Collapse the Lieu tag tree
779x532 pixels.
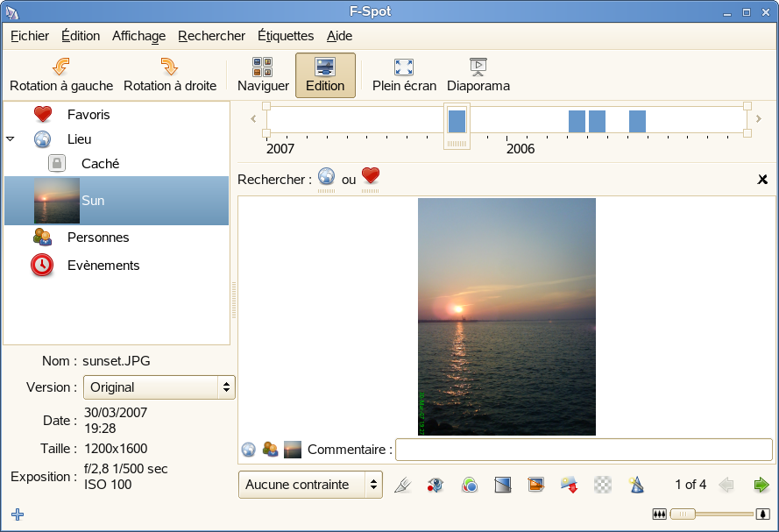[x=11, y=139]
